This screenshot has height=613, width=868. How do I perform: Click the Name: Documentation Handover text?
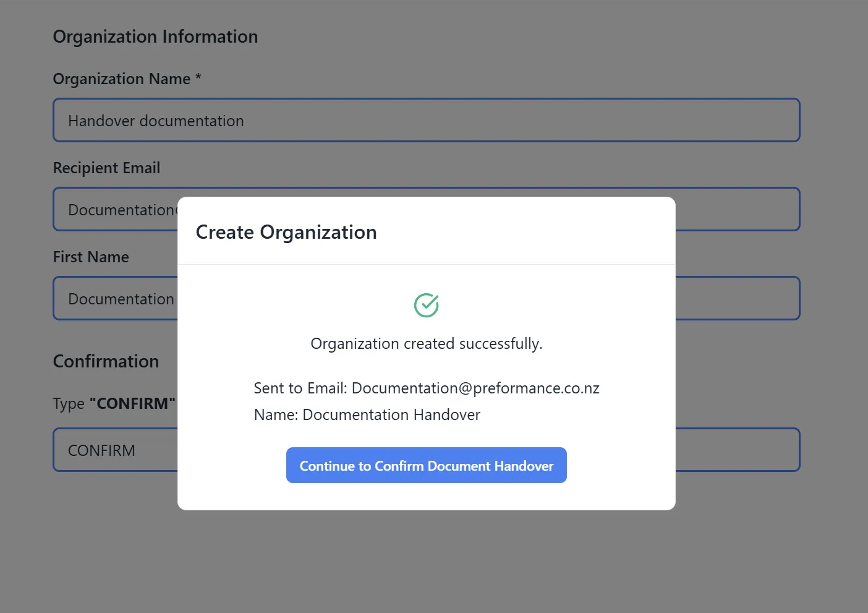click(x=367, y=414)
